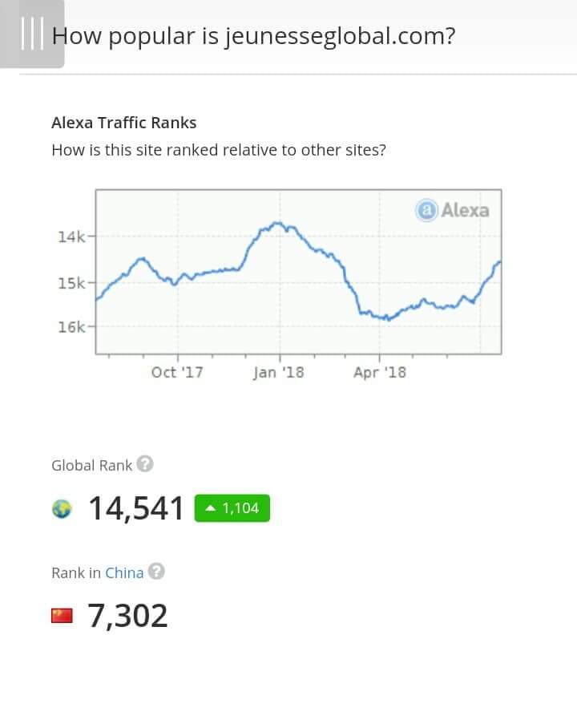Click the 16k rank axis label
Viewport: 577px width, 728px height.
point(71,326)
